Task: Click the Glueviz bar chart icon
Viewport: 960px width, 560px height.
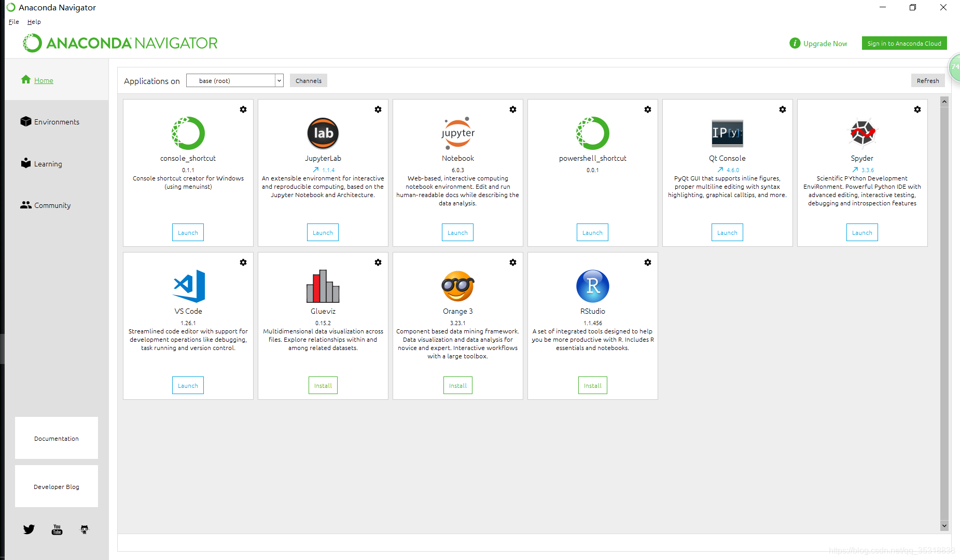Action: pos(323,286)
